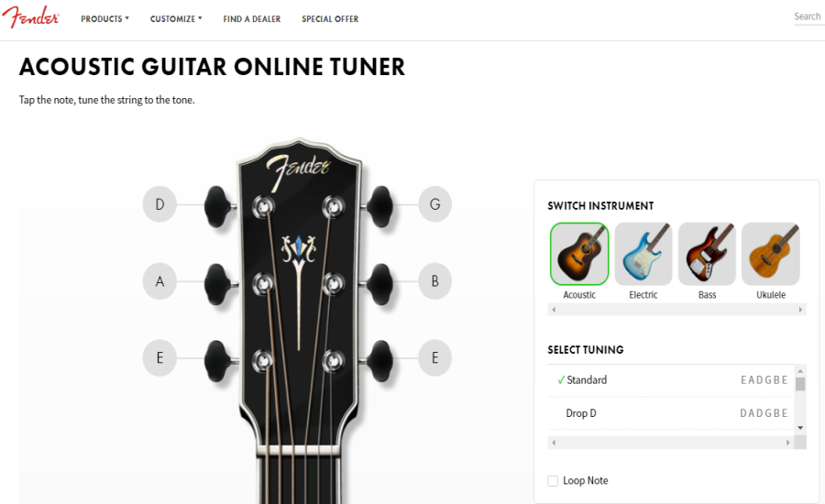Click the Fender logo home link
This screenshot has height=504, width=825.
point(30,17)
